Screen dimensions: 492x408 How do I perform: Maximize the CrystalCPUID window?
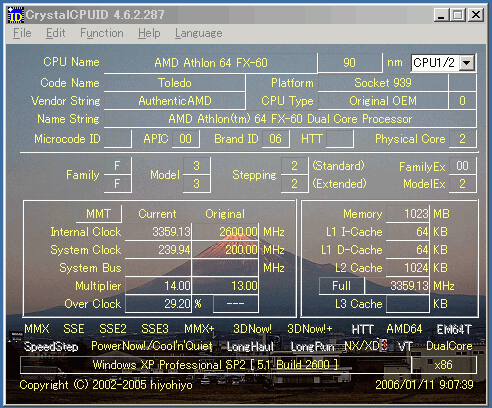coord(458,15)
